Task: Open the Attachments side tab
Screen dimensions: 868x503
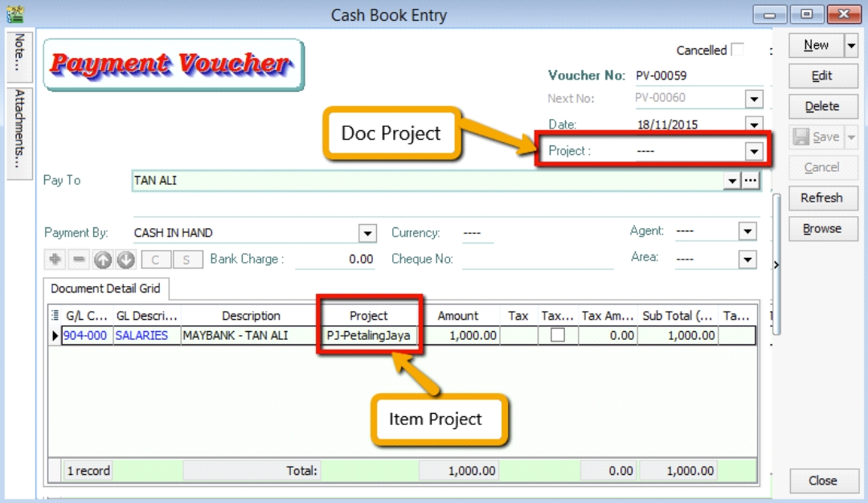Action: coord(19,127)
